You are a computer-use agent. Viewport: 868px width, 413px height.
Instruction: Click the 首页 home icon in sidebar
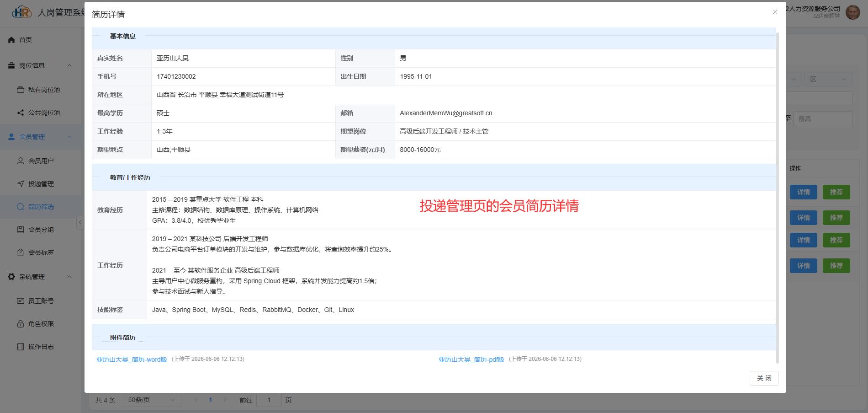tap(12, 40)
